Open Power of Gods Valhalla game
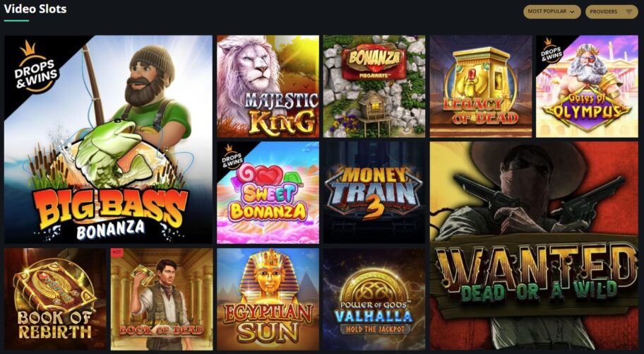 (374, 300)
